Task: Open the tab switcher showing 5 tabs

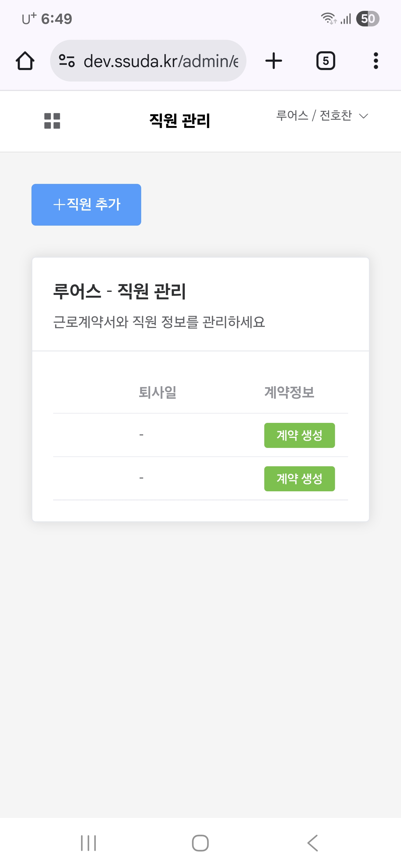Action: tap(326, 61)
